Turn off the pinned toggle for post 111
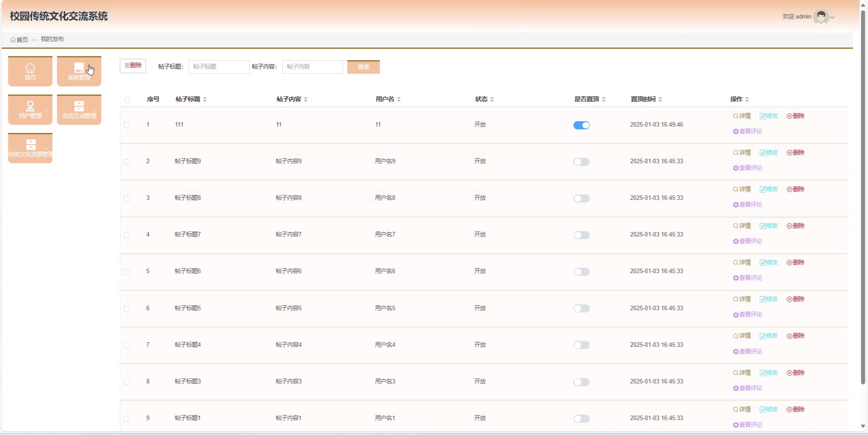 point(581,125)
